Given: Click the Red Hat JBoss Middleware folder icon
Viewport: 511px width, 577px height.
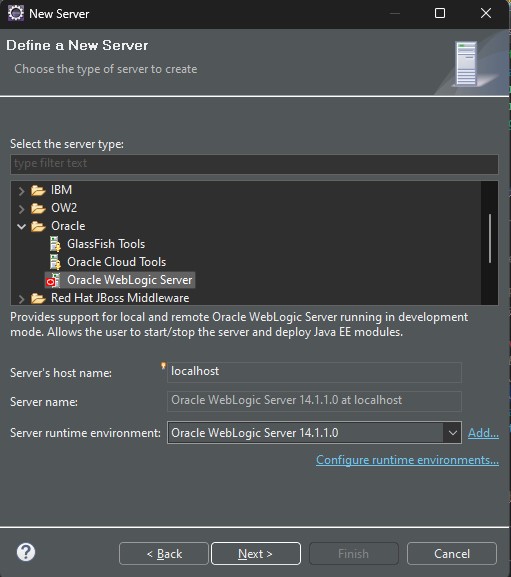Looking at the screenshot, I should point(38,298).
